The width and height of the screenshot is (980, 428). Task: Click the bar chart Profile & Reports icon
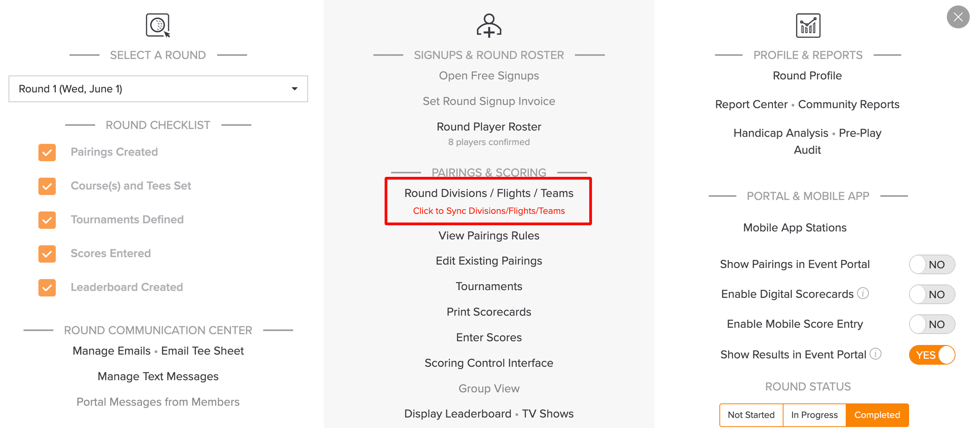coord(808,26)
